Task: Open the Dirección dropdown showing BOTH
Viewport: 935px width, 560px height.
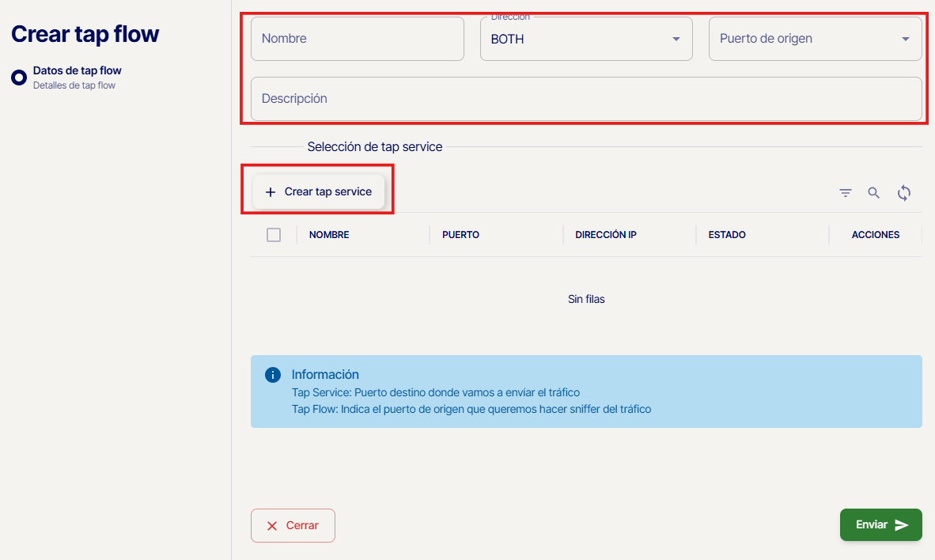Action: pyautogui.click(x=585, y=39)
